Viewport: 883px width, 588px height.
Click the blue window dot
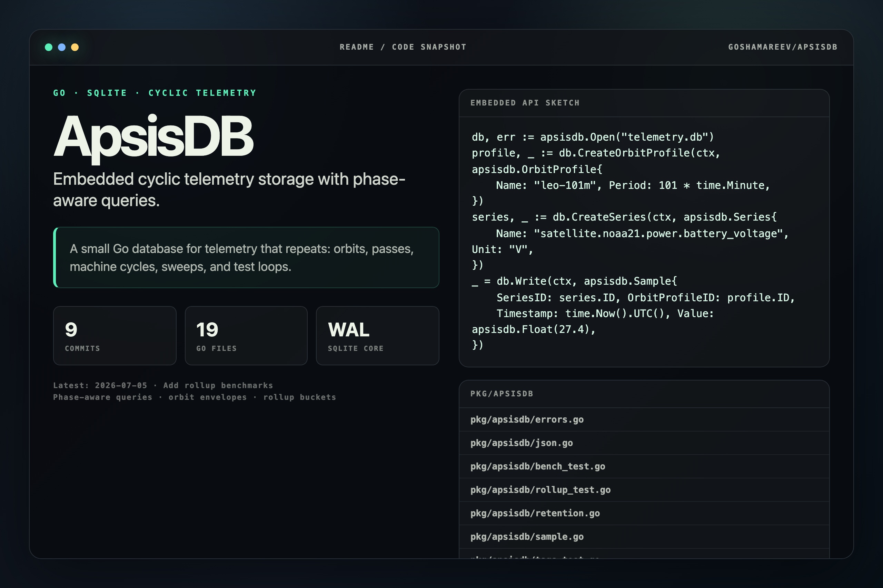[61, 47]
